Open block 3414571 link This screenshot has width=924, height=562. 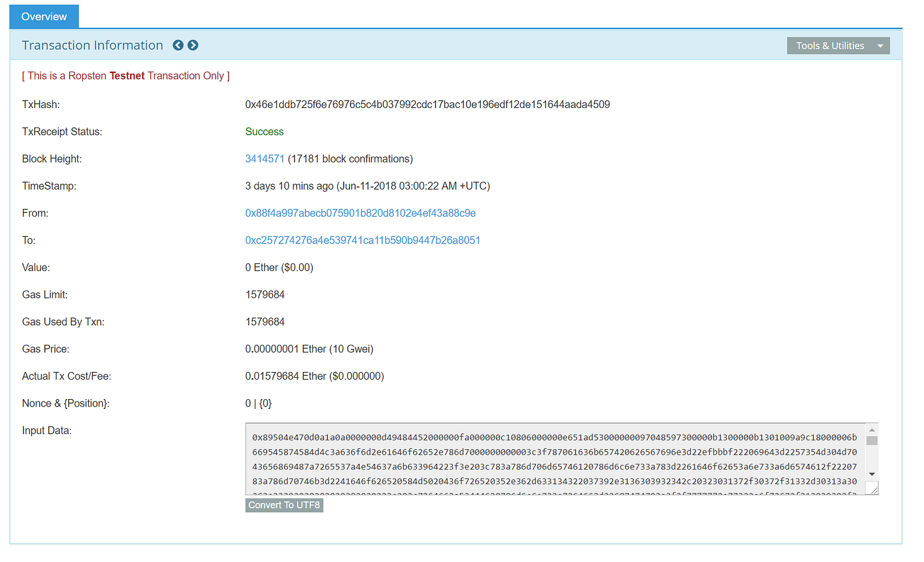coord(265,159)
